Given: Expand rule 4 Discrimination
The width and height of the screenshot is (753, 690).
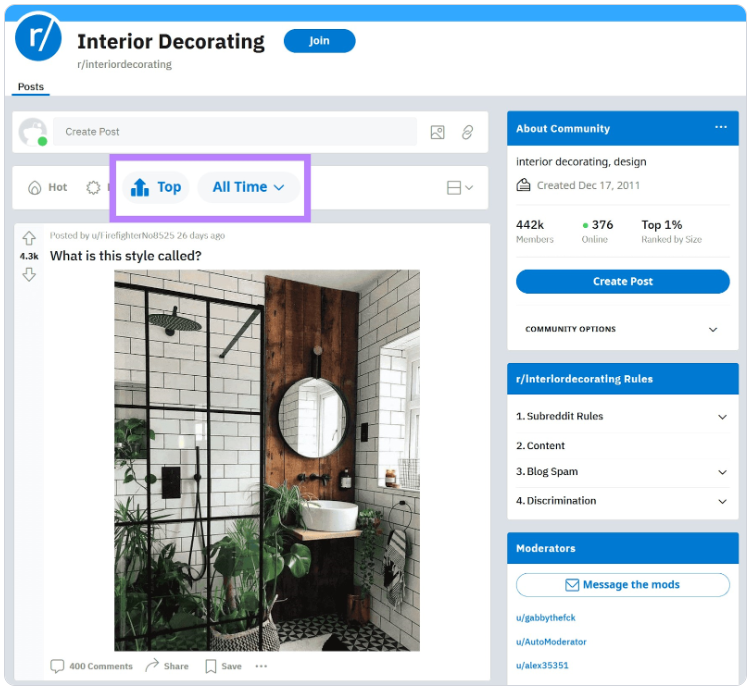Looking at the screenshot, I should tap(622, 501).
